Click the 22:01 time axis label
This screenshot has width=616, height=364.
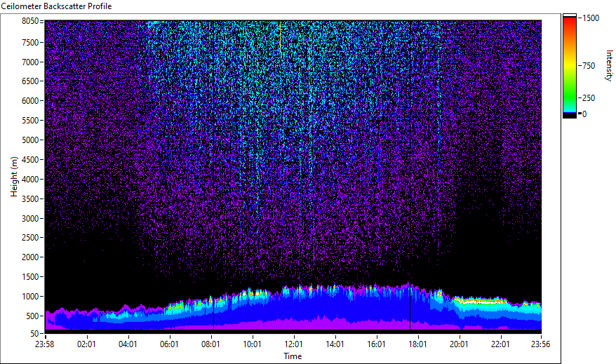(x=500, y=344)
